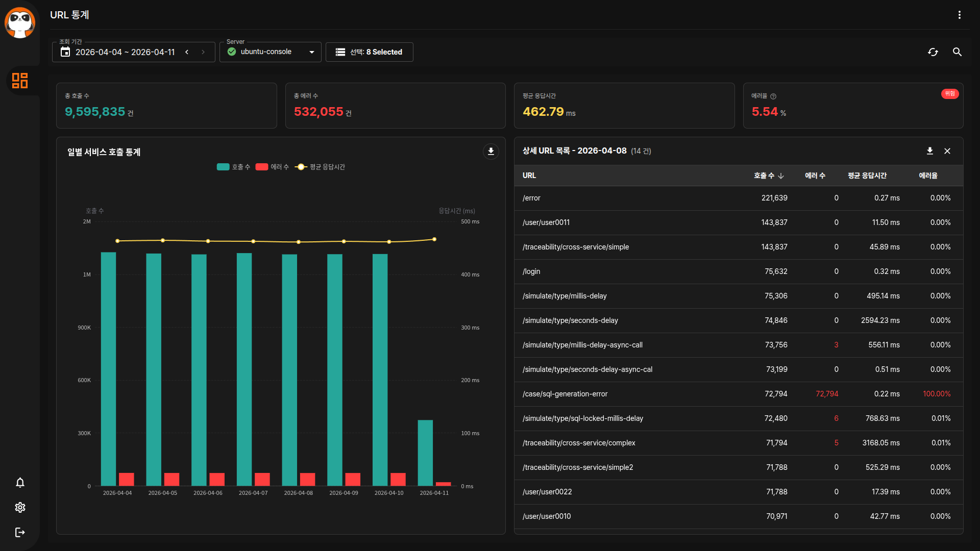Go to previous date period arrow
980x551 pixels.
coord(187,52)
